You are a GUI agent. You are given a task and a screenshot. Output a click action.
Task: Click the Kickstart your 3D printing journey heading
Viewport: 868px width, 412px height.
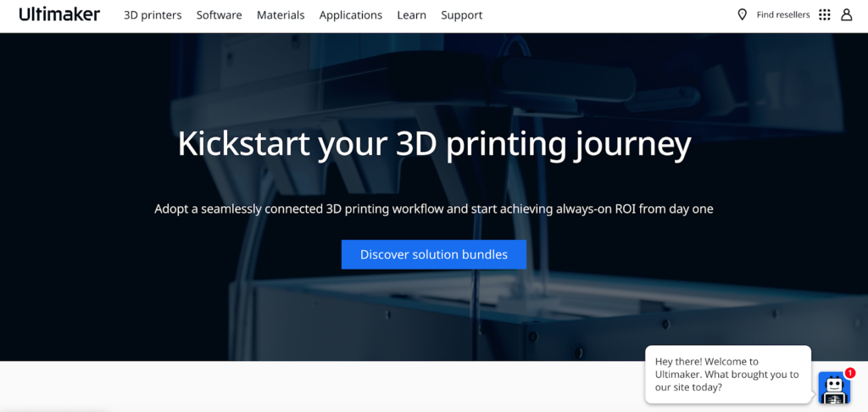[434, 144]
